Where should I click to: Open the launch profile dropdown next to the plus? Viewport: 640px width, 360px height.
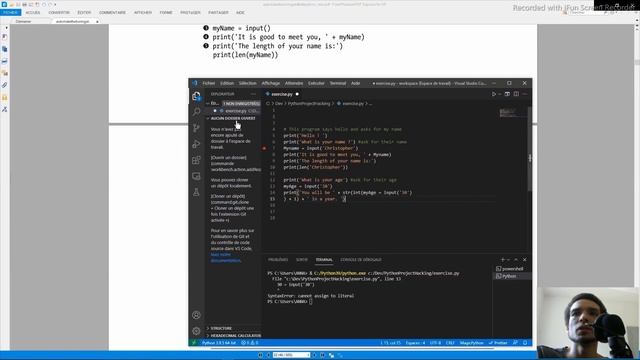[x=509, y=260]
